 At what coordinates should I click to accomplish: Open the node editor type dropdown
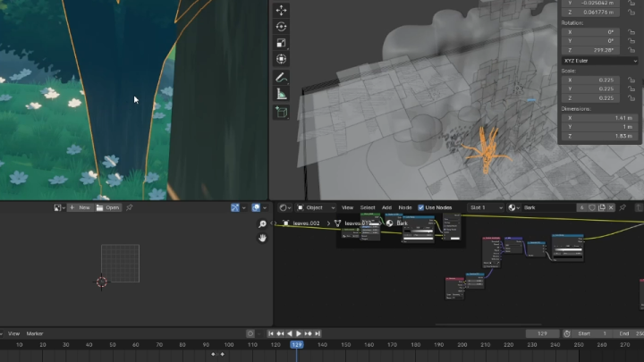point(285,207)
